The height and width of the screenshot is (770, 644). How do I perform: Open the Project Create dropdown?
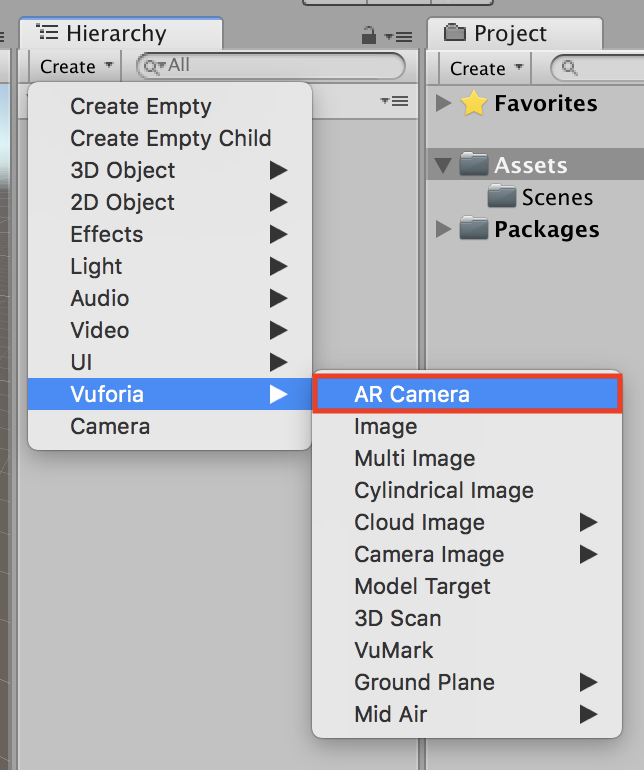(486, 68)
